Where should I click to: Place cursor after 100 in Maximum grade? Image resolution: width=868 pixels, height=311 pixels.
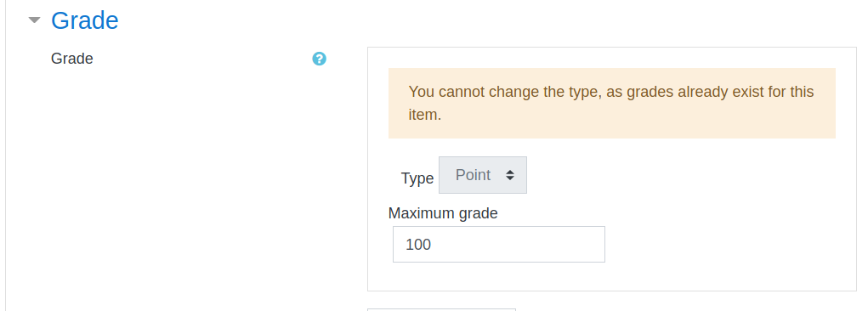433,244
